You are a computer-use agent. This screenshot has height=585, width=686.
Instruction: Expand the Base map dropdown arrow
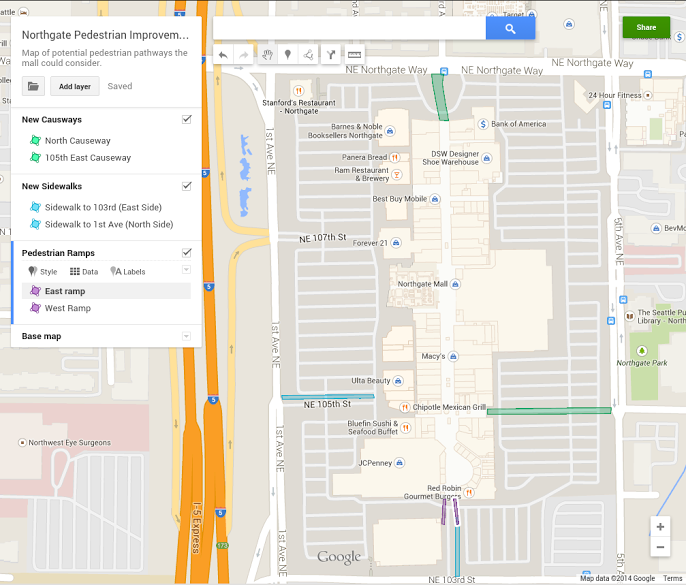[x=186, y=336]
